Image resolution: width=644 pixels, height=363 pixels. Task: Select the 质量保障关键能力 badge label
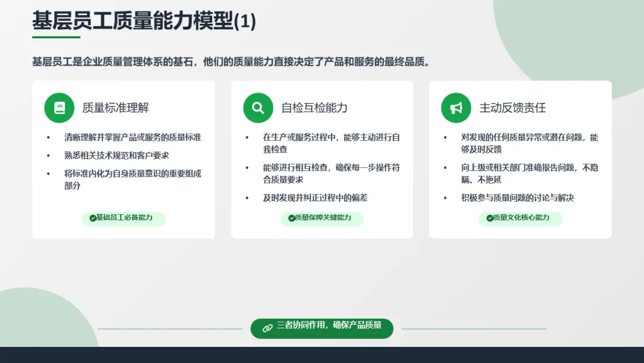pos(323,217)
